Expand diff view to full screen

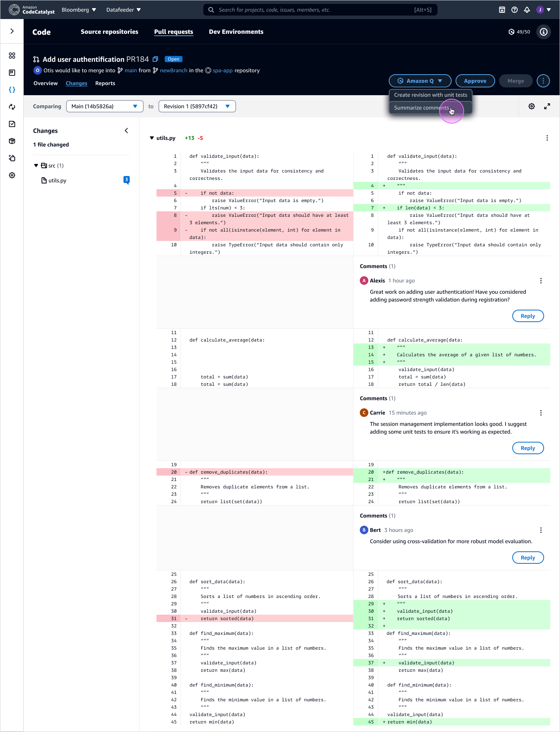tap(547, 106)
